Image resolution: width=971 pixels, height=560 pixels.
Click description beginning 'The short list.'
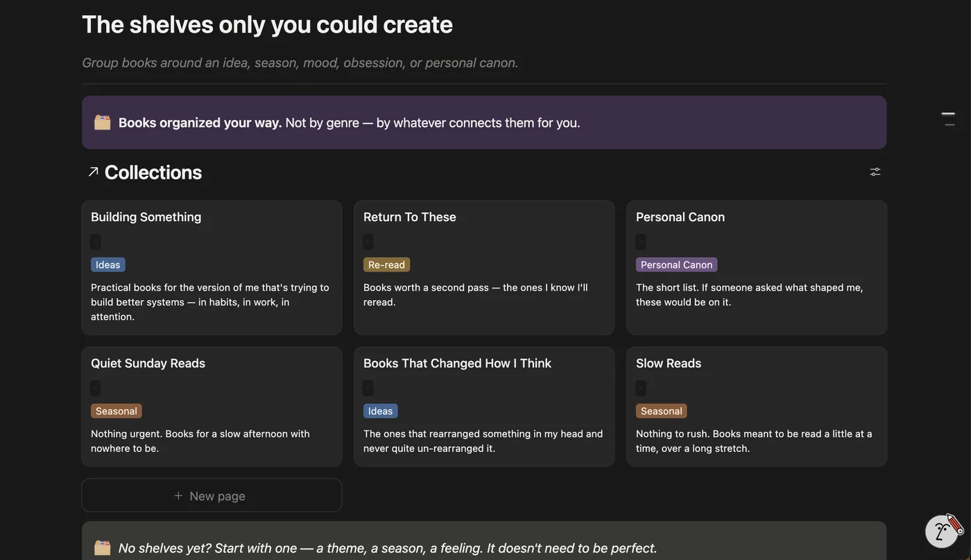pyautogui.click(x=750, y=295)
